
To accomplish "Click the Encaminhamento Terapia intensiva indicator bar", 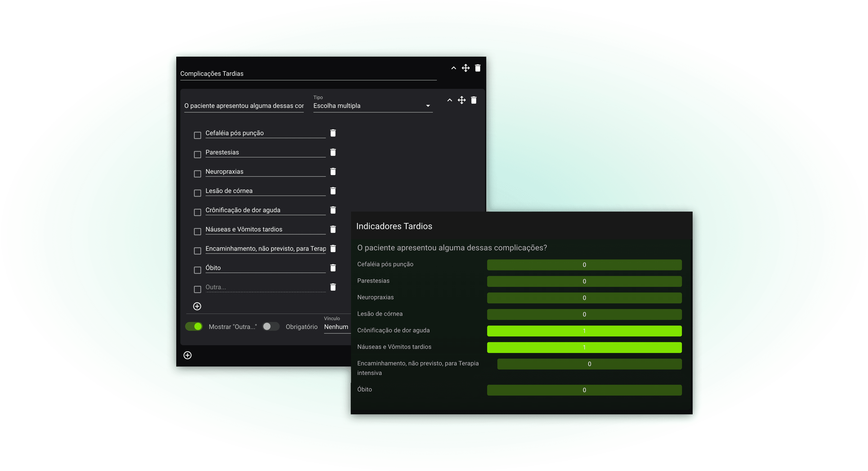I will [x=589, y=364].
